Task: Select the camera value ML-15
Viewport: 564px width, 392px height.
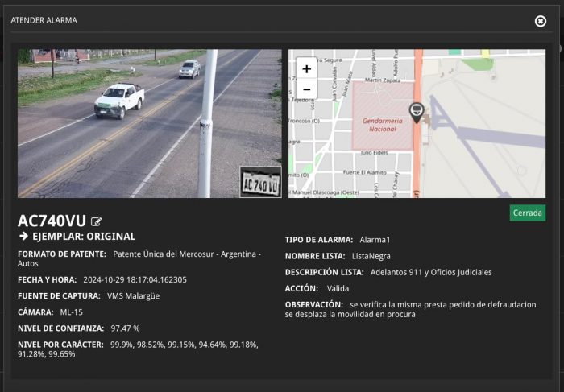Action: tap(71, 312)
